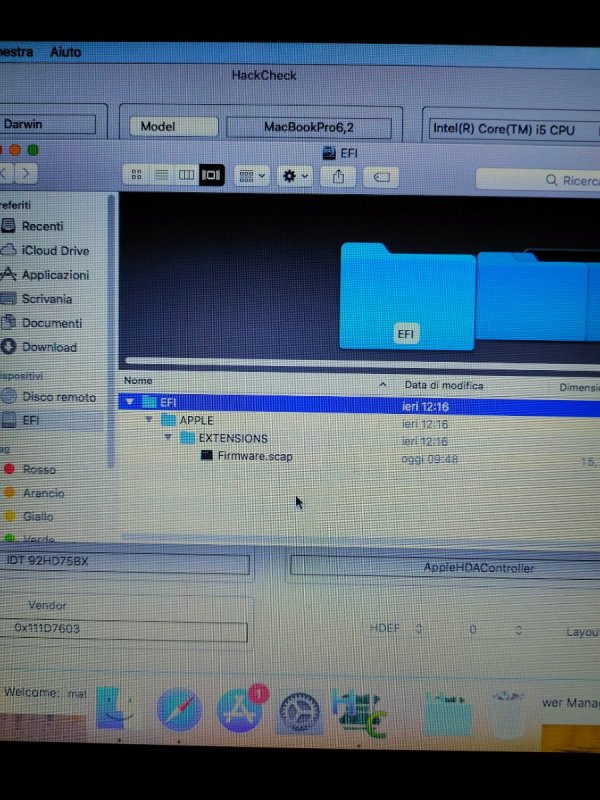The image size is (600, 800).
Task: Open the gear action menu
Action: tap(295, 177)
